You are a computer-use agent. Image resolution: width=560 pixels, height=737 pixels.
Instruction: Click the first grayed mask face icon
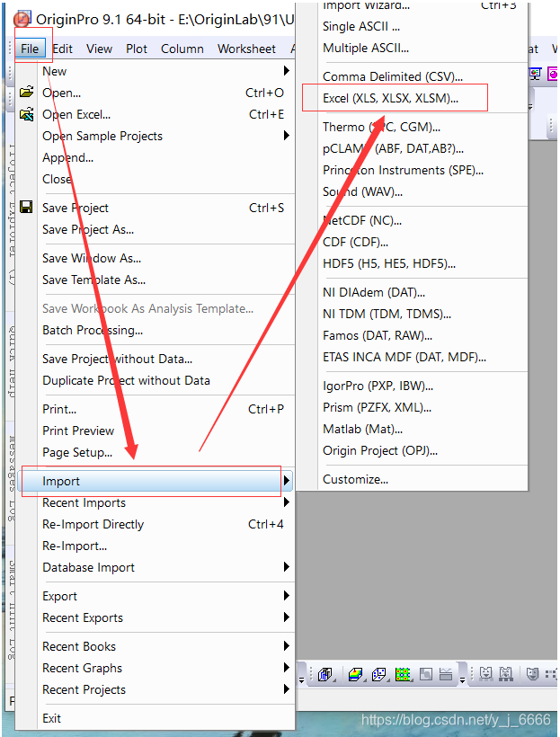486,674
